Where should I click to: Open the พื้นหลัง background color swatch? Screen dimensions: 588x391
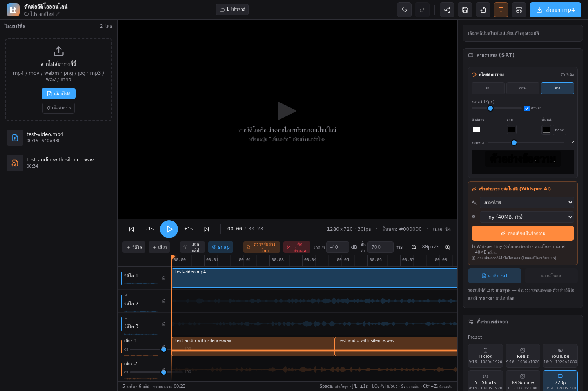546,130
